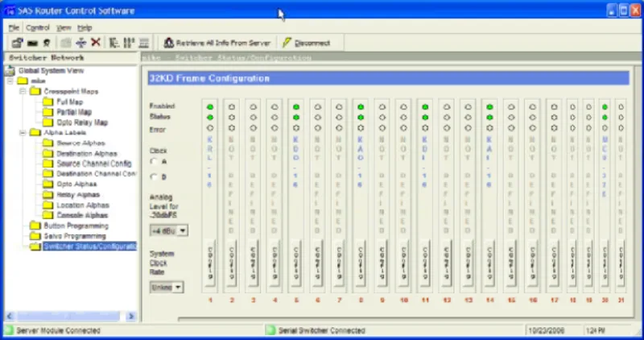
Task: Toggle the Enabled indicator for slot 5
Action: point(296,107)
